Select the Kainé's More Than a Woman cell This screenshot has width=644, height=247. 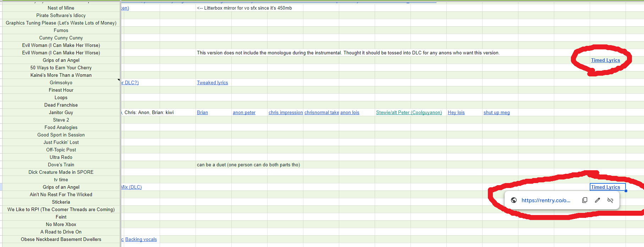[61, 75]
